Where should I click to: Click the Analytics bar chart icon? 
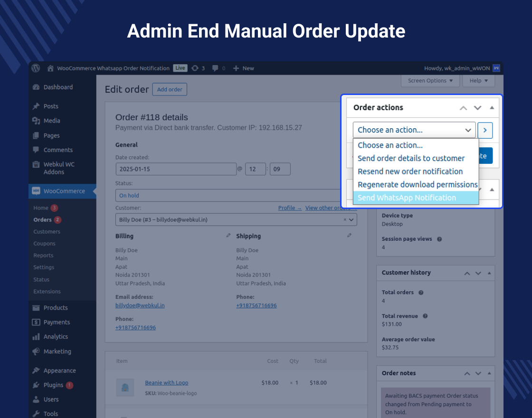[x=36, y=337]
